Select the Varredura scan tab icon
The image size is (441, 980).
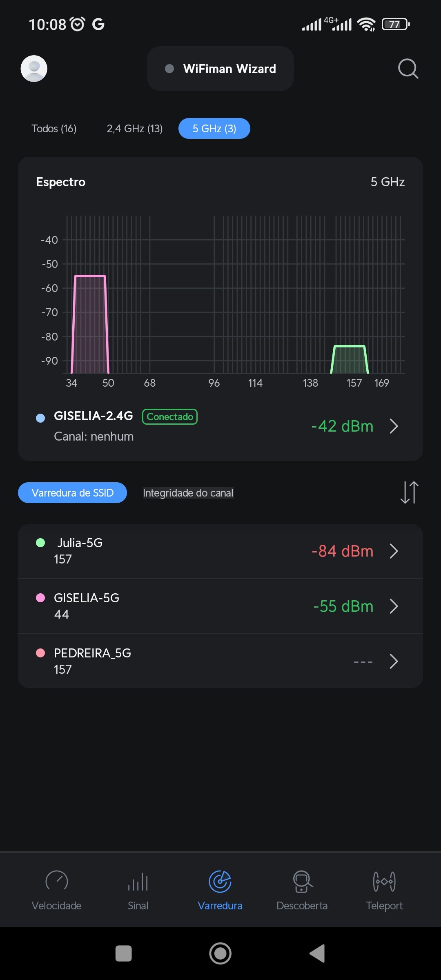click(220, 882)
